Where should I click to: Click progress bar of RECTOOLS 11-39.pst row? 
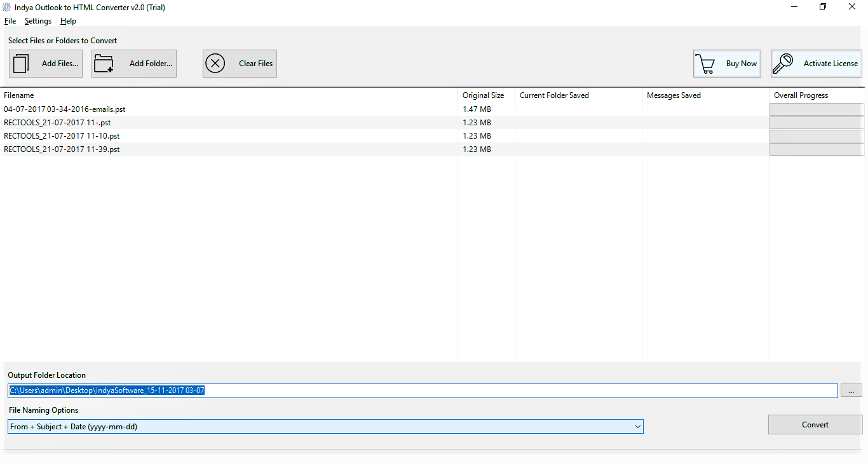coord(817,149)
